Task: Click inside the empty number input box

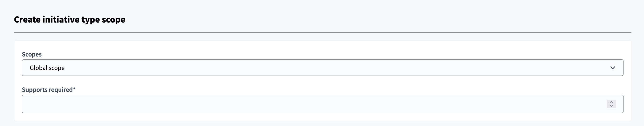Action: 312,104
